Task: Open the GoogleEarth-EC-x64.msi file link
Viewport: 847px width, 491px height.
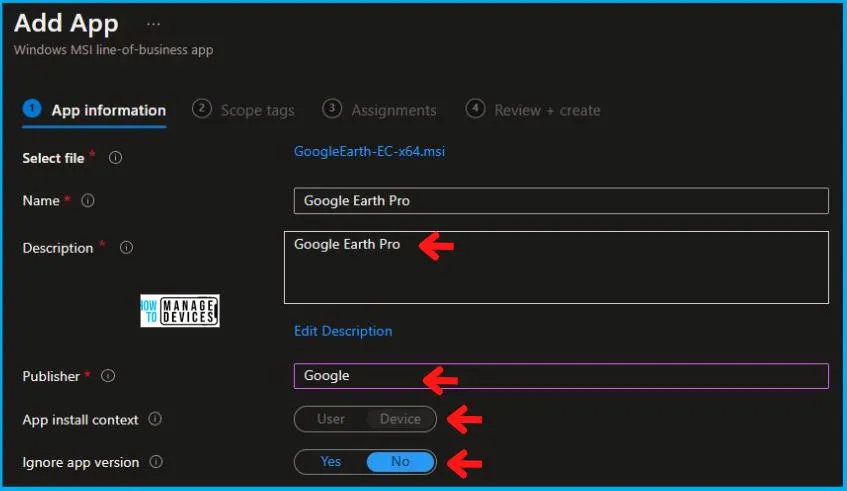Action: [369, 151]
